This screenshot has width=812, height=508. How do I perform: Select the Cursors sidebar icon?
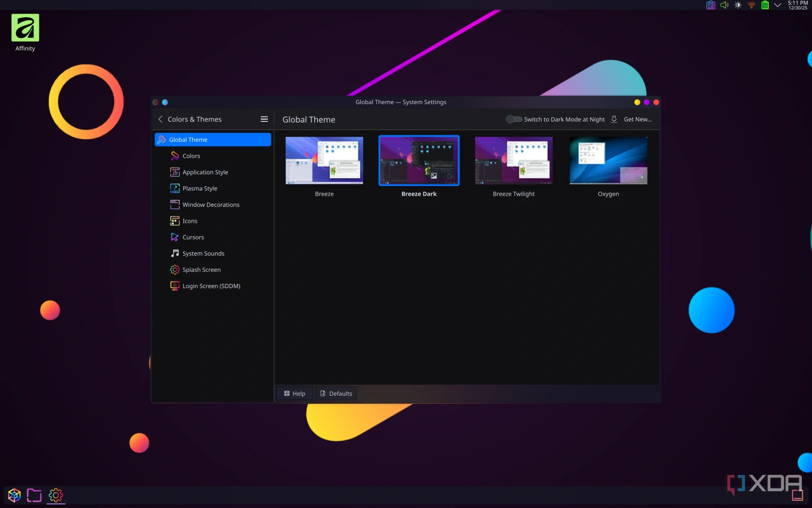click(x=175, y=237)
